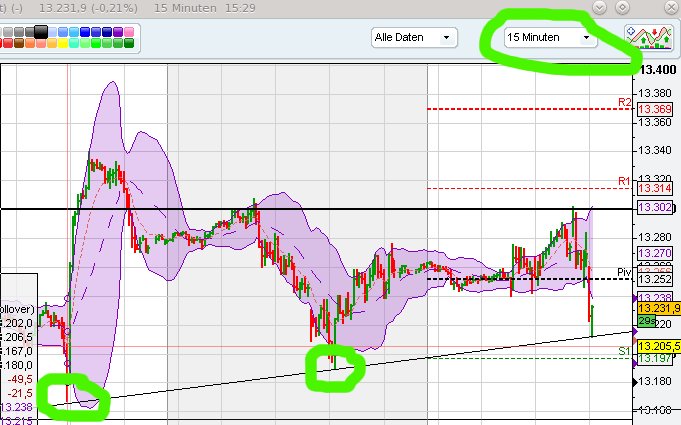Click the S1 support price label 13.197
Viewport: 681px width, 425px height.
pos(655,358)
